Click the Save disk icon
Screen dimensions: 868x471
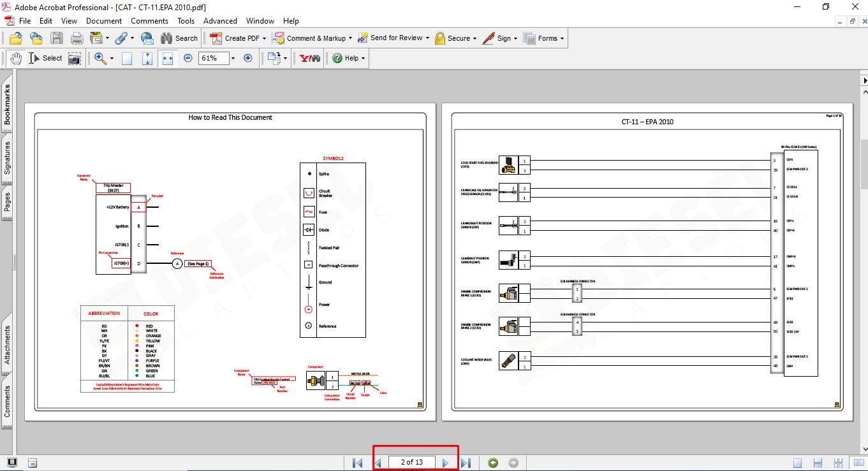(x=56, y=38)
